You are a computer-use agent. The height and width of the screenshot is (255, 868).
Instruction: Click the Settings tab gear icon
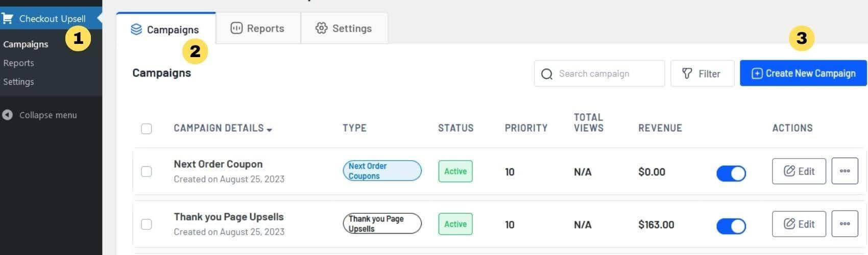tap(321, 28)
